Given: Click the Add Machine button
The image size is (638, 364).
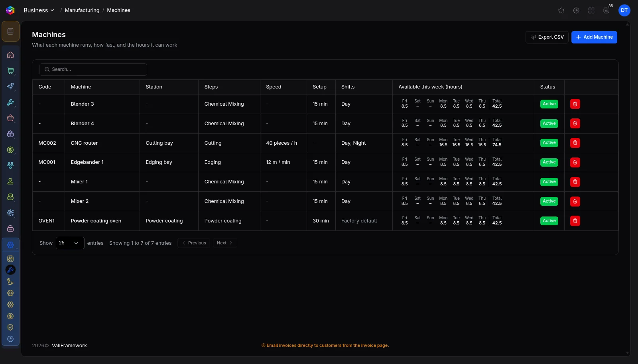Looking at the screenshot, I should [594, 37].
